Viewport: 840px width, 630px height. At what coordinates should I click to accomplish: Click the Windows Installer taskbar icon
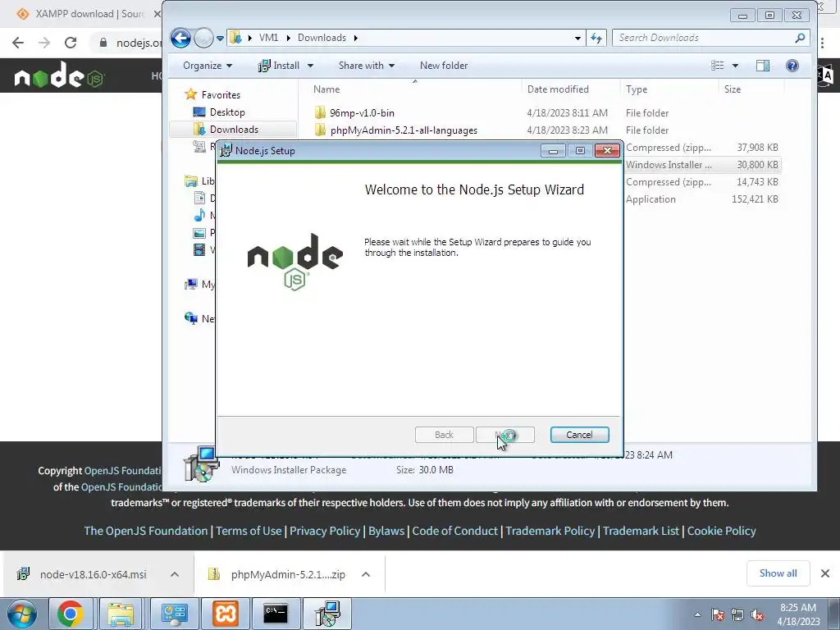click(x=327, y=614)
